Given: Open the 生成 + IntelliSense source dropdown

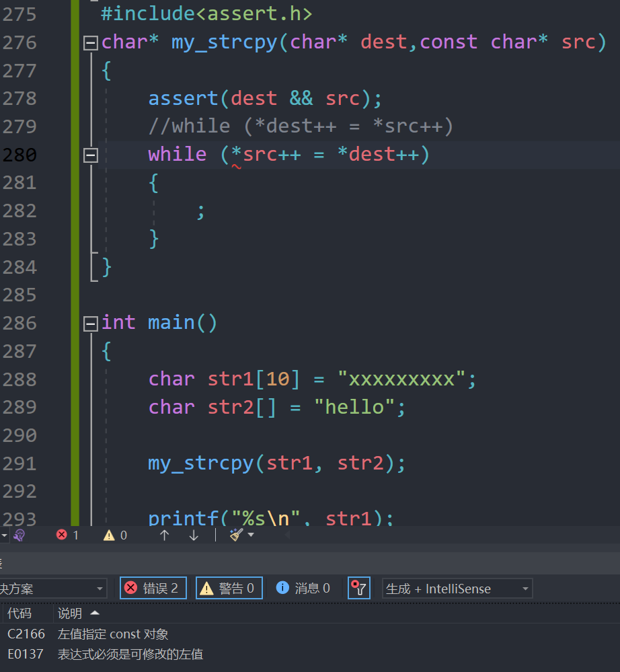Looking at the screenshot, I should point(457,589).
